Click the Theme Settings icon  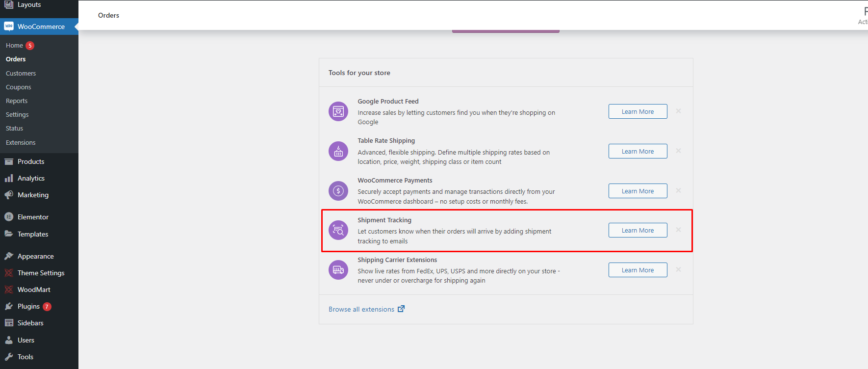(9, 273)
